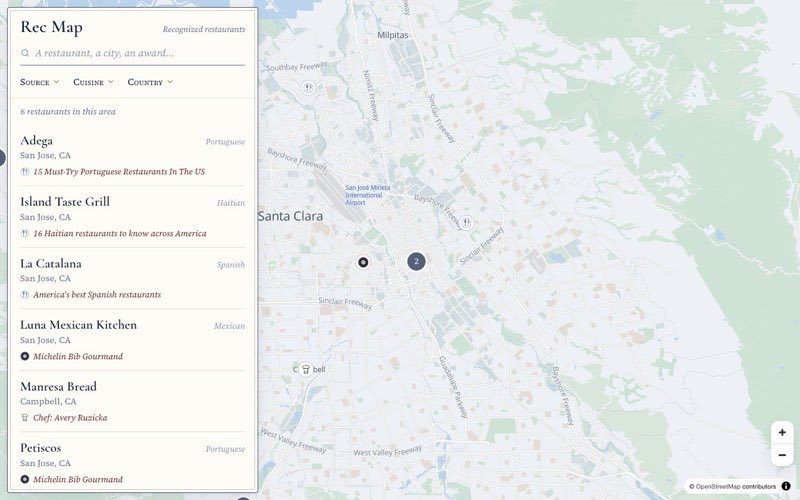Click 'Recognized restaurants' tagline
800x500 pixels.
pos(204,30)
